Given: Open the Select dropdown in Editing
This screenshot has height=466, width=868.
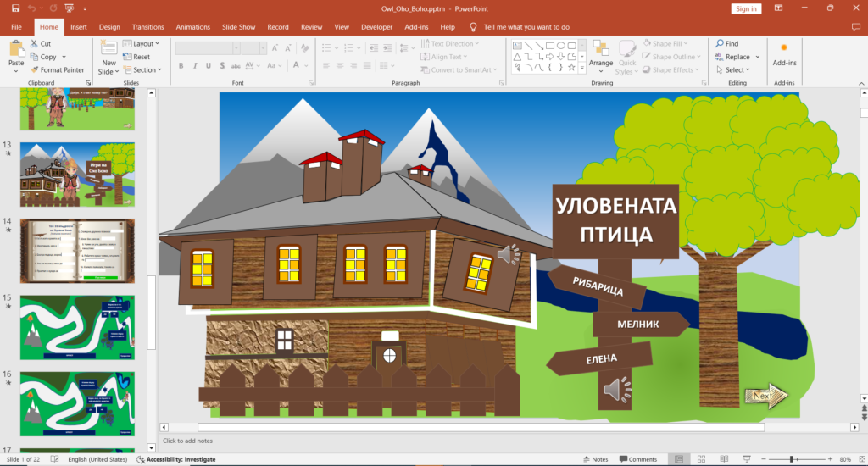Looking at the screenshot, I should click(x=733, y=69).
